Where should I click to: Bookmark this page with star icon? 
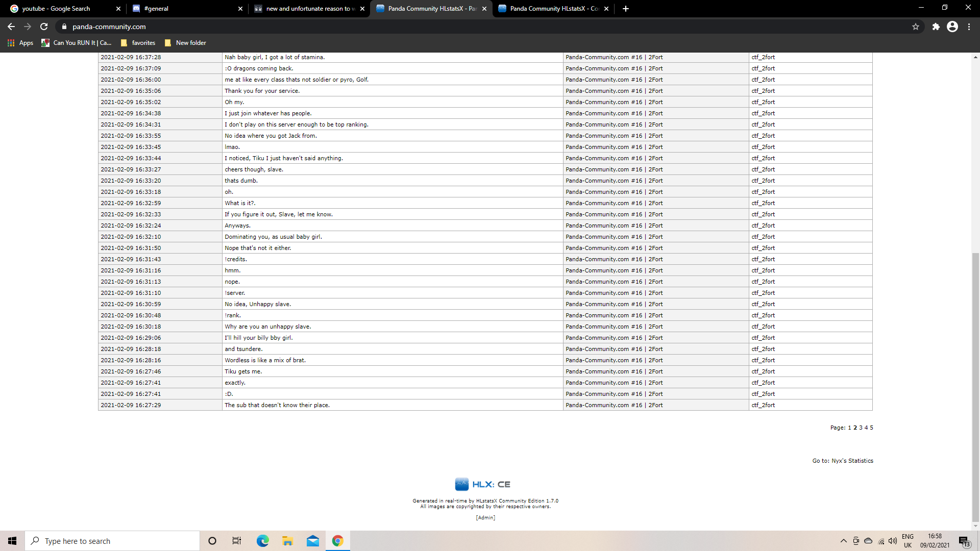pos(916,27)
